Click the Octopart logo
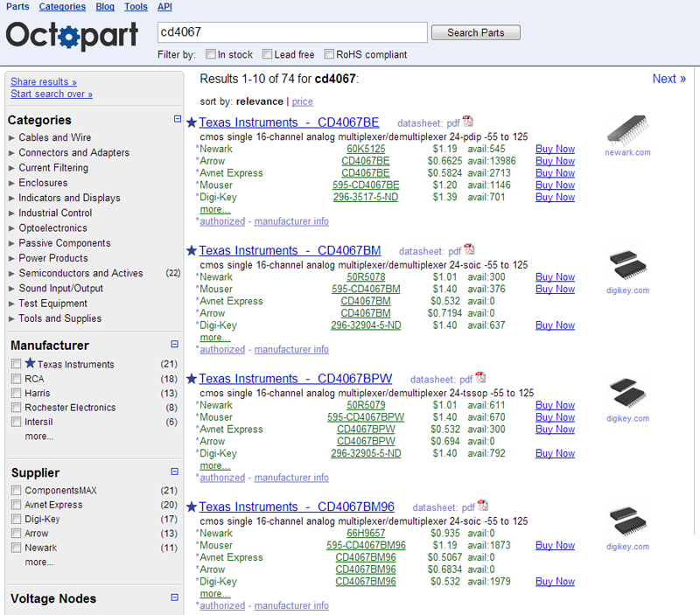 pos(72,35)
